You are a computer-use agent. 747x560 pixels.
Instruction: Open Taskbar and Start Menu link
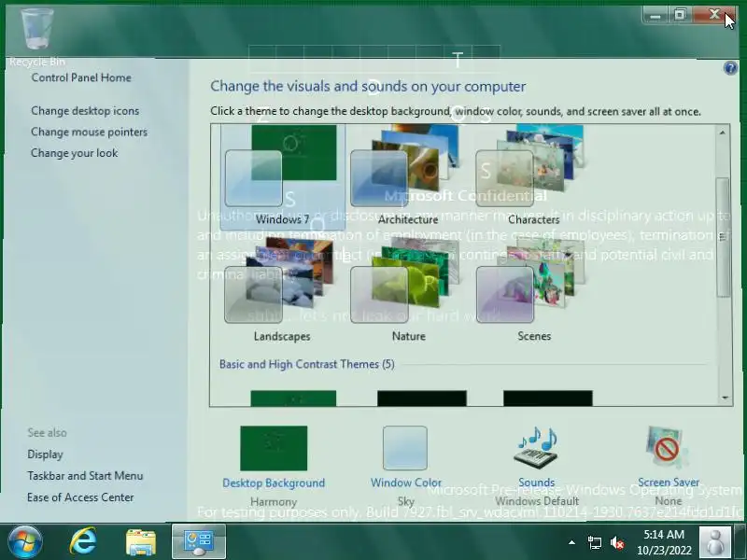click(x=85, y=476)
